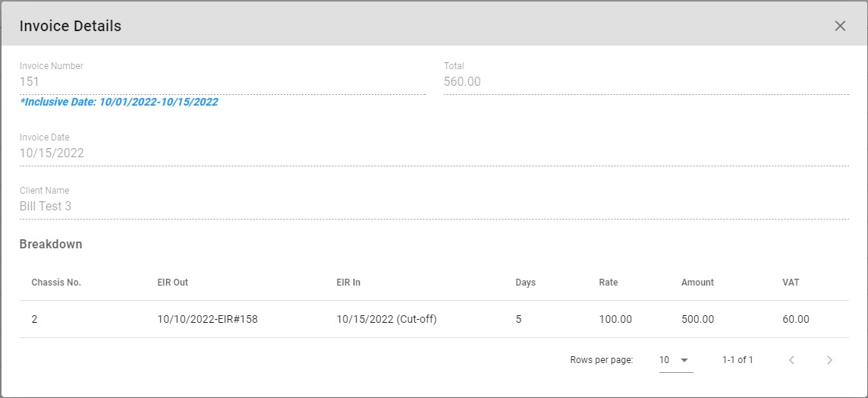This screenshot has height=398, width=868.
Task: Click the EIR In column header
Action: [x=348, y=283]
